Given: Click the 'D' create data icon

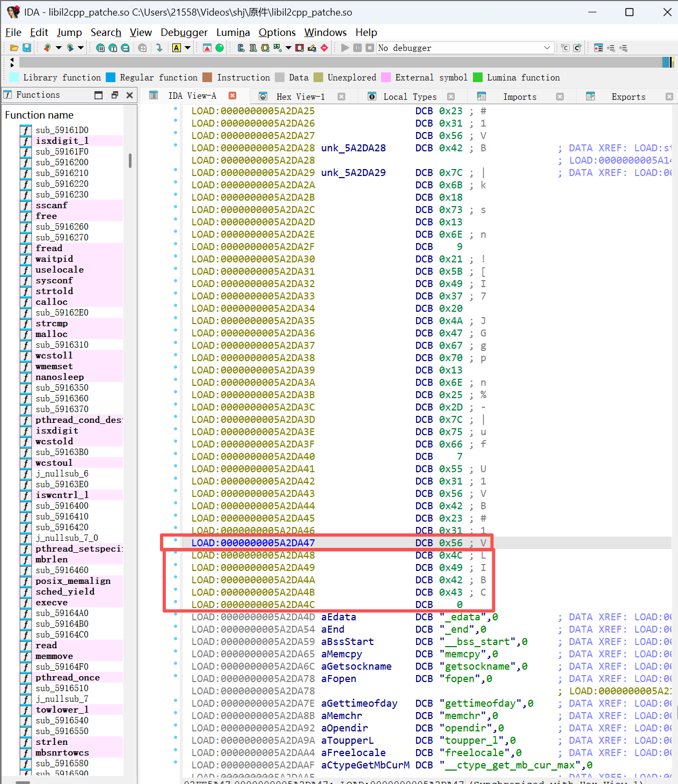Looking at the screenshot, I should [x=253, y=48].
